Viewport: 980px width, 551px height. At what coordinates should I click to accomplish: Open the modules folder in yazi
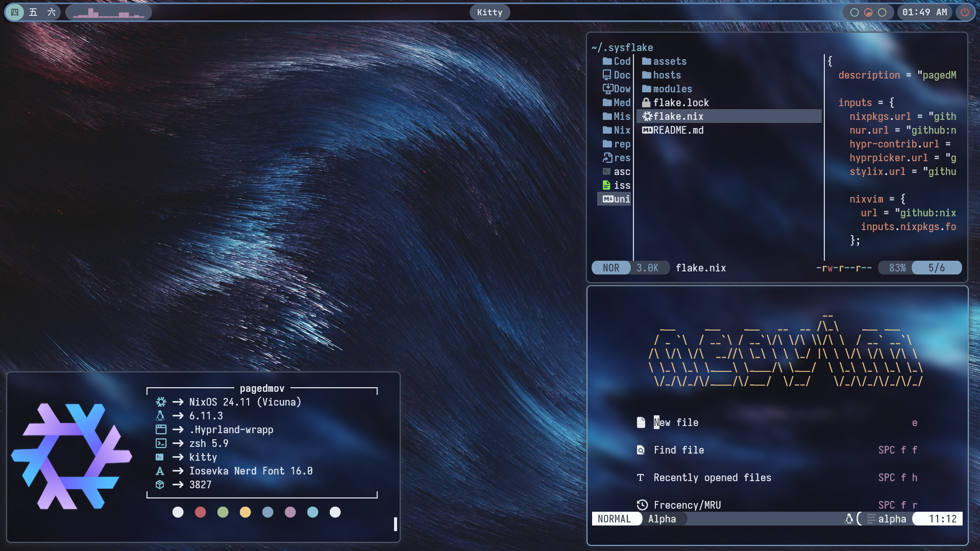click(x=673, y=89)
